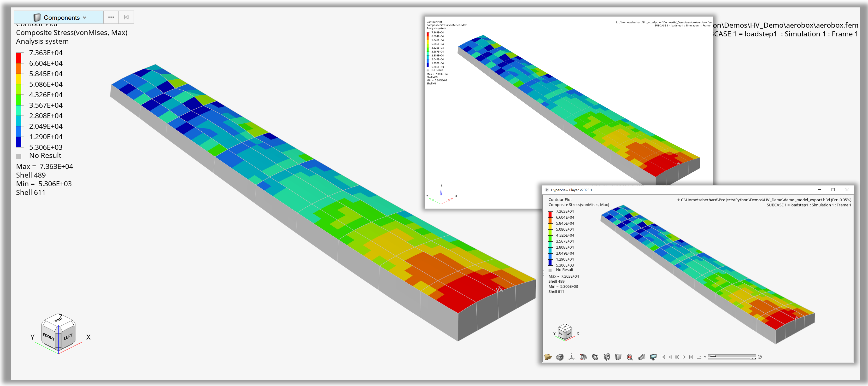Click the satellite dish icon in the Player toolbar
The height and width of the screenshot is (386, 868).
(595, 357)
